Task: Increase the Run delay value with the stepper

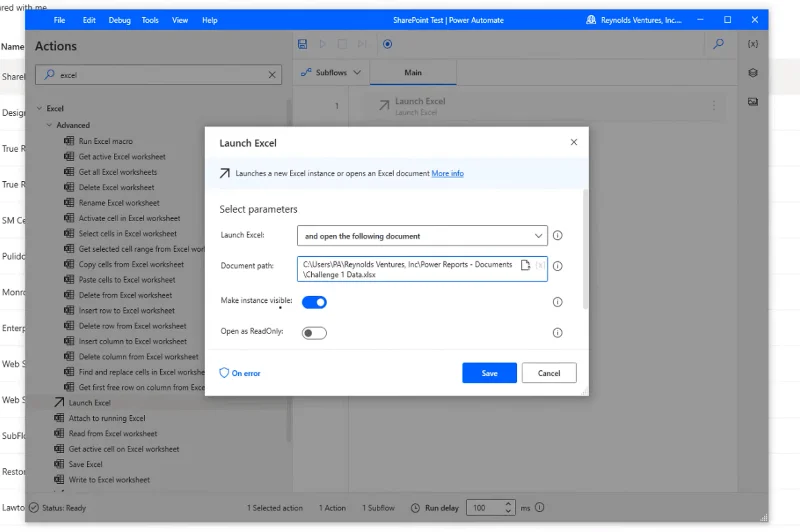Action: (508, 504)
